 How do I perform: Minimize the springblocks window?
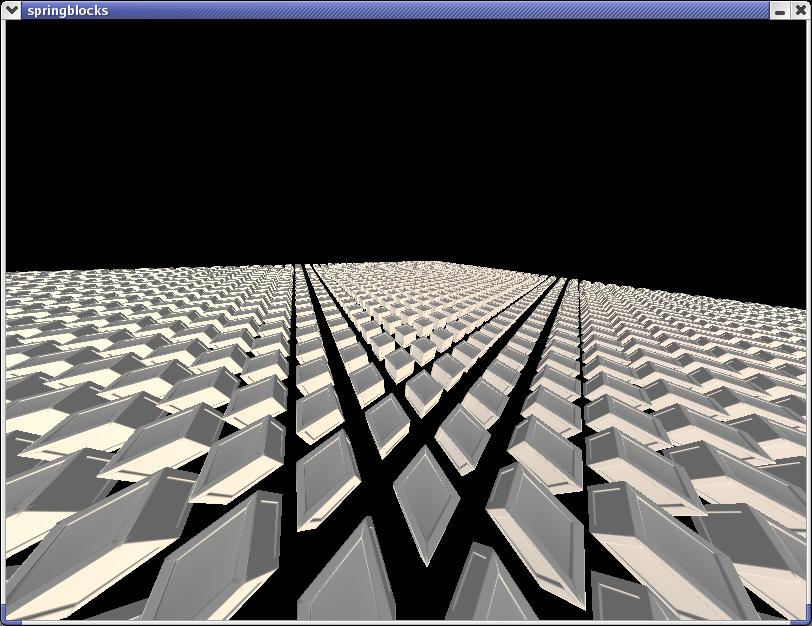click(x=780, y=10)
